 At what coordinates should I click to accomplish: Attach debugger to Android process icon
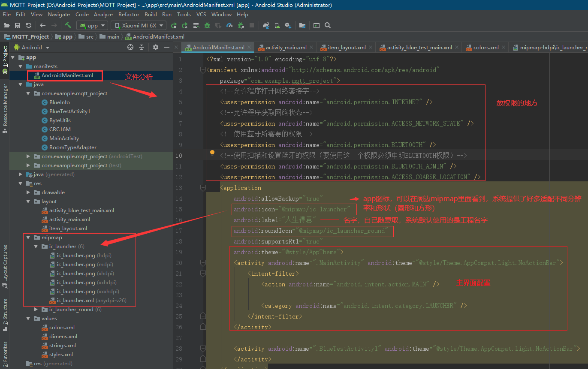(241, 25)
